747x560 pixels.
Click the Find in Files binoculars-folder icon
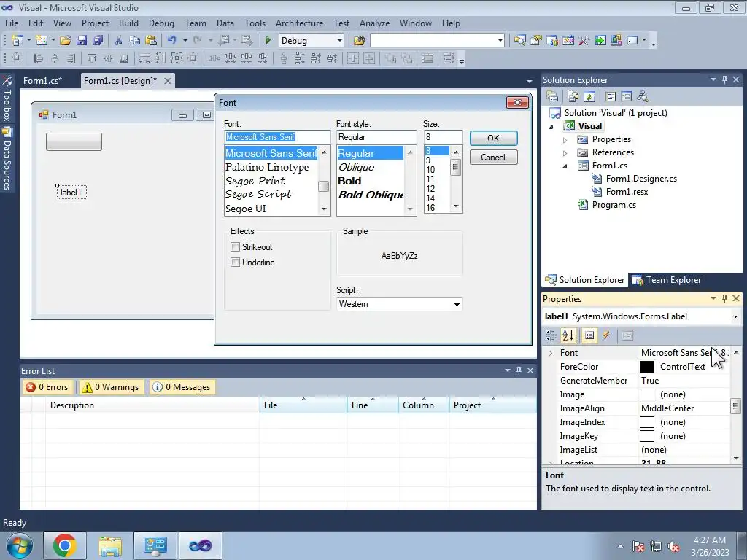coord(359,41)
